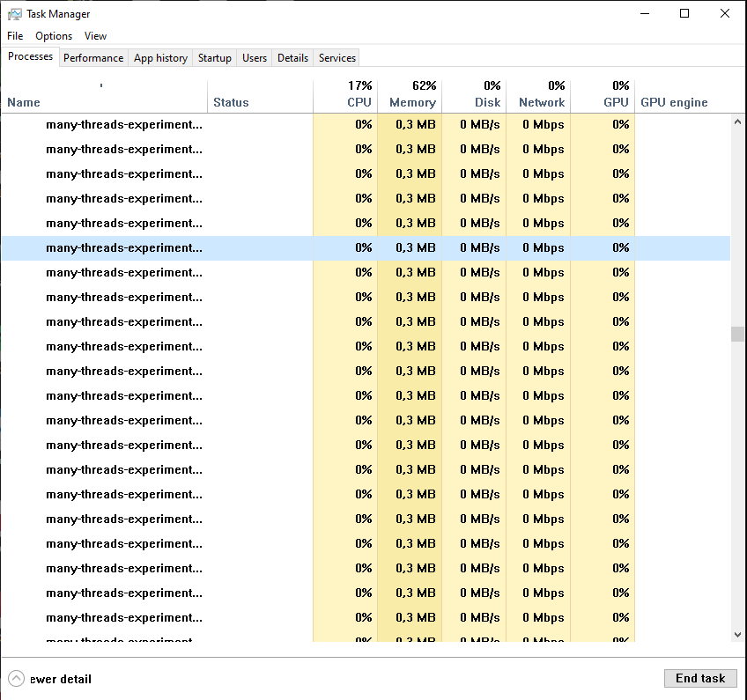The width and height of the screenshot is (747, 700).
Task: Show the Services tab
Action: (337, 58)
